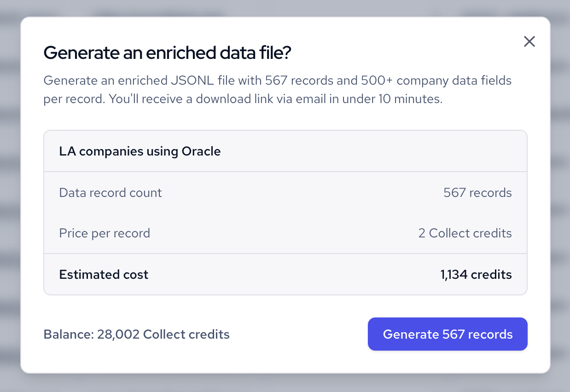Click the '28,002' balance number
570x392 pixels.
(x=118, y=334)
